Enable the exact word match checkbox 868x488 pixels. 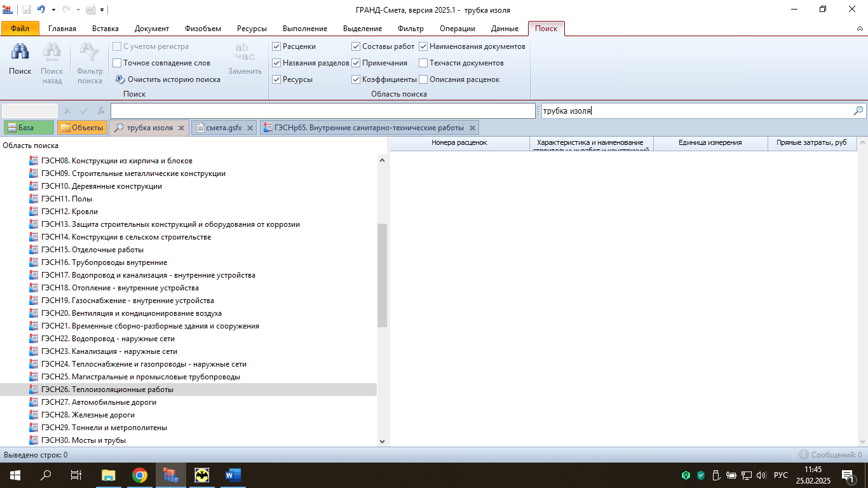pos(117,63)
